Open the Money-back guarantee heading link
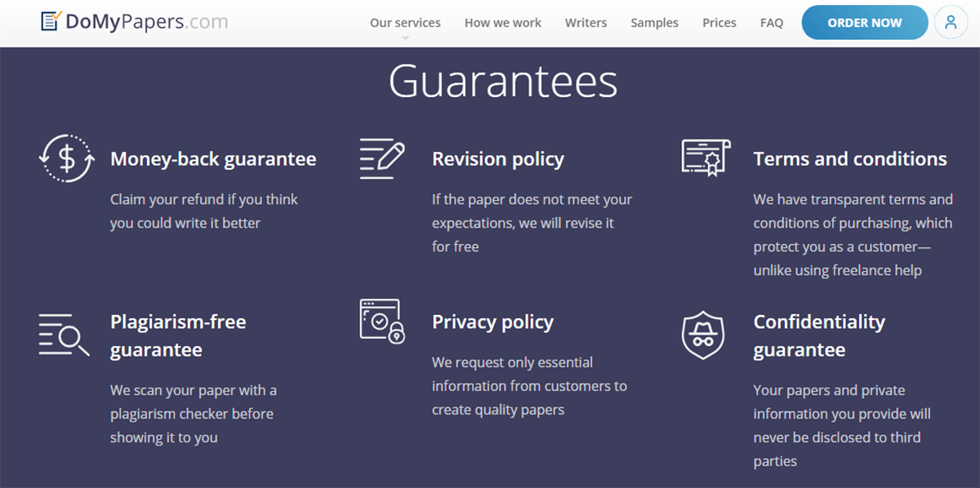980x488 pixels. [213, 159]
